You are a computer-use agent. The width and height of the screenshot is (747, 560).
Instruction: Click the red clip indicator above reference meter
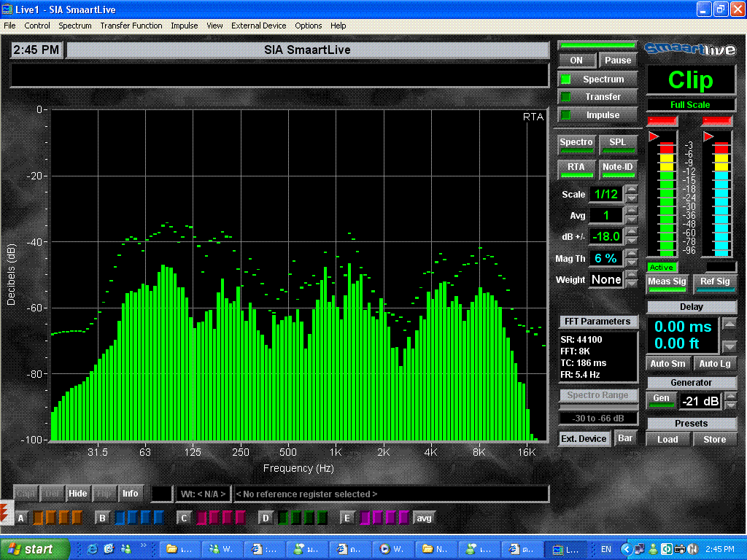point(716,120)
